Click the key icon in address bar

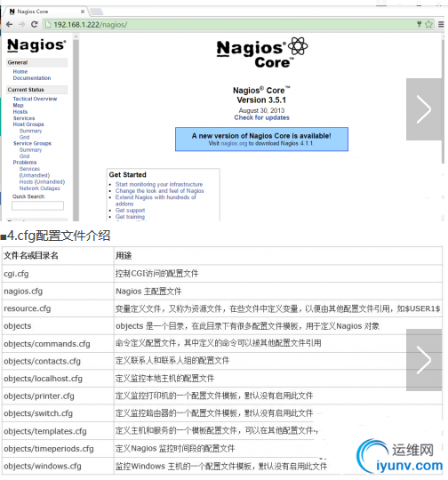[x=420, y=24]
